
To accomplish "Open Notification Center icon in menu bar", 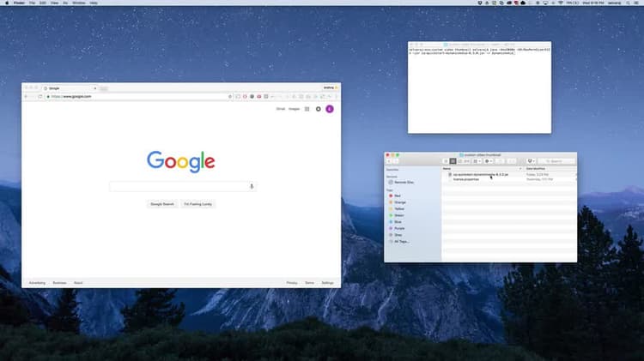I will tap(636, 3).
